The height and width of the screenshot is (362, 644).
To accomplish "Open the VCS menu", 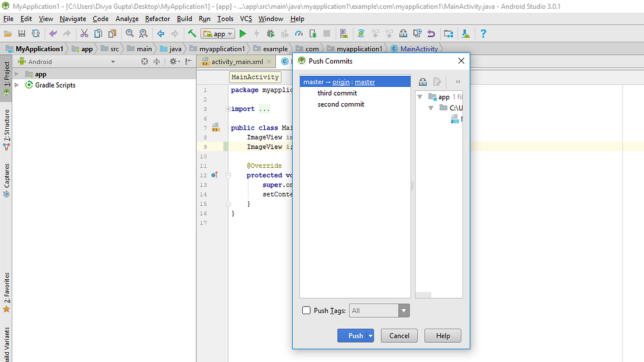I will (246, 19).
